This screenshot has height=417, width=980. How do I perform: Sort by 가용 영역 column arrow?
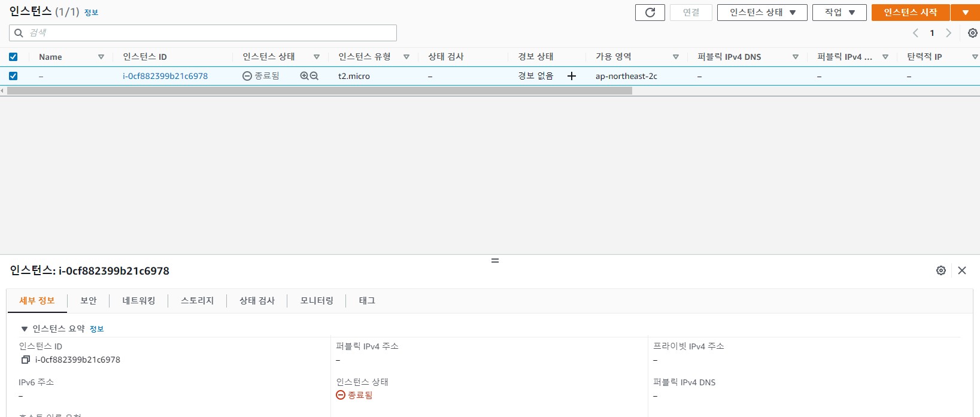(676, 57)
